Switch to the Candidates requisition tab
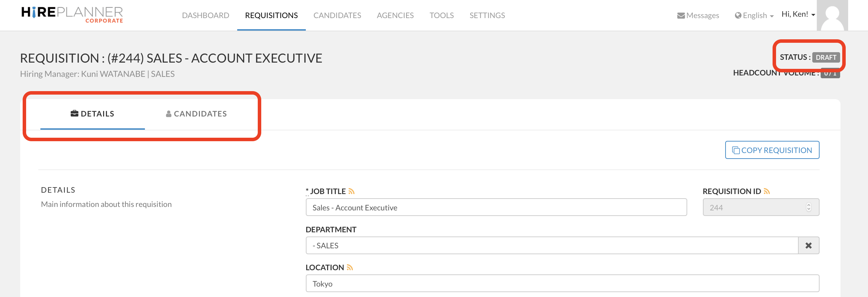Screen dimensions: 868x297 click(196, 114)
